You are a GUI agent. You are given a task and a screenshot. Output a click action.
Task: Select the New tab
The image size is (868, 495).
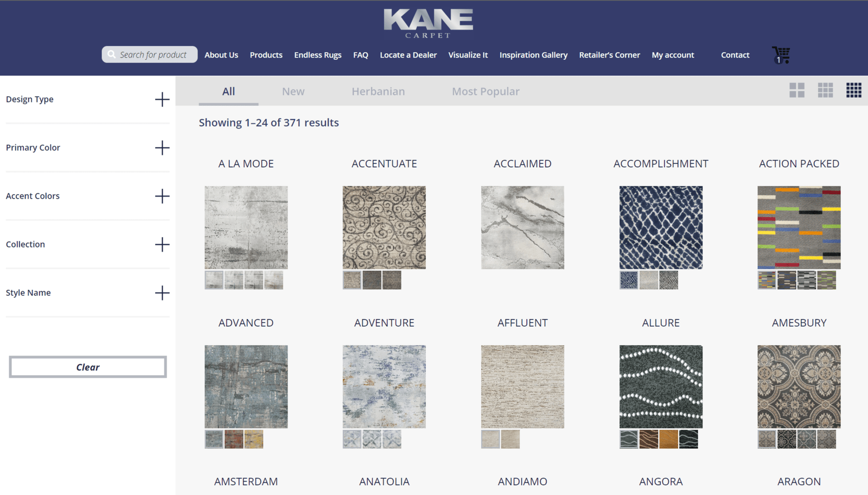(x=293, y=91)
